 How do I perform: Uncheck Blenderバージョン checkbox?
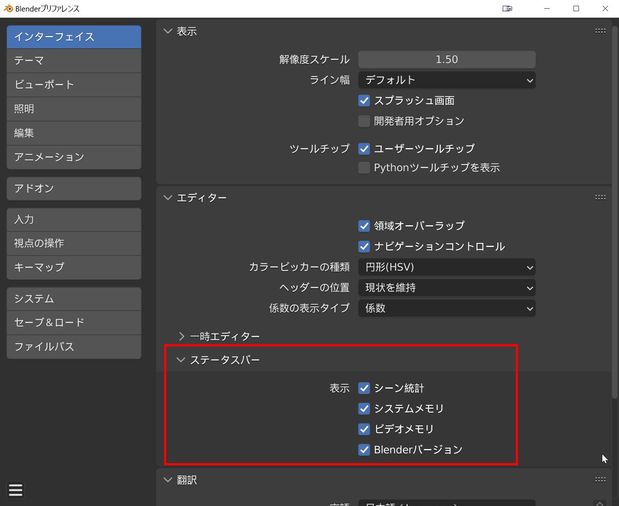point(364,450)
